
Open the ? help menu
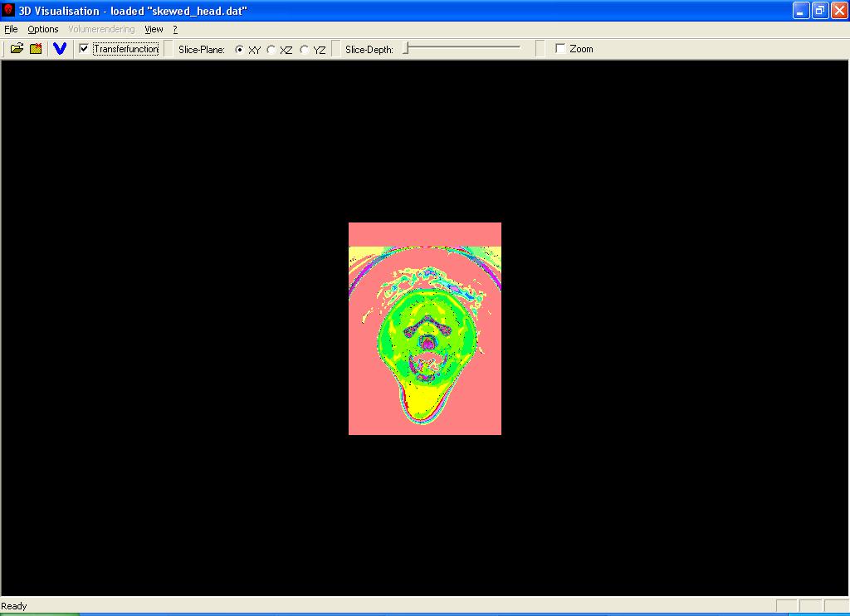tap(175, 29)
